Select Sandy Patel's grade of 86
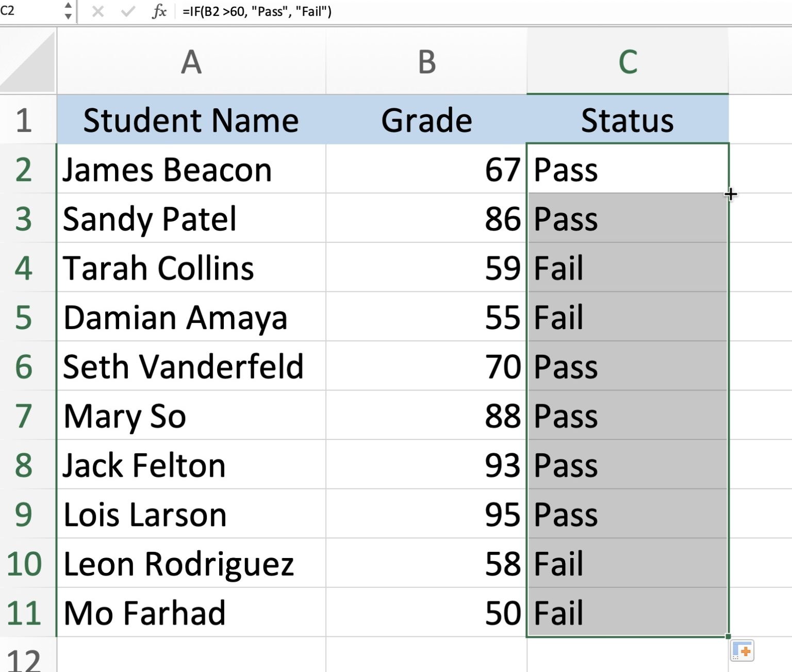 click(425, 219)
